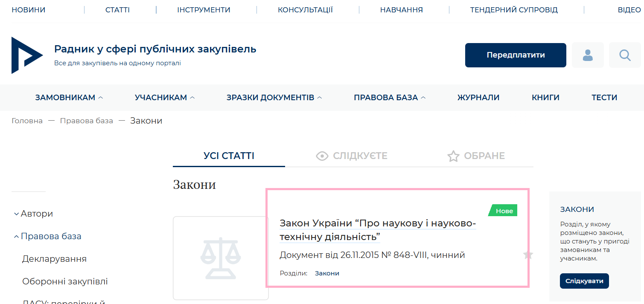Expand the ЗРАЗКИ ДОКУМЕНТІВ menu
Image resolution: width=644 pixels, height=304 pixels.
point(274,98)
